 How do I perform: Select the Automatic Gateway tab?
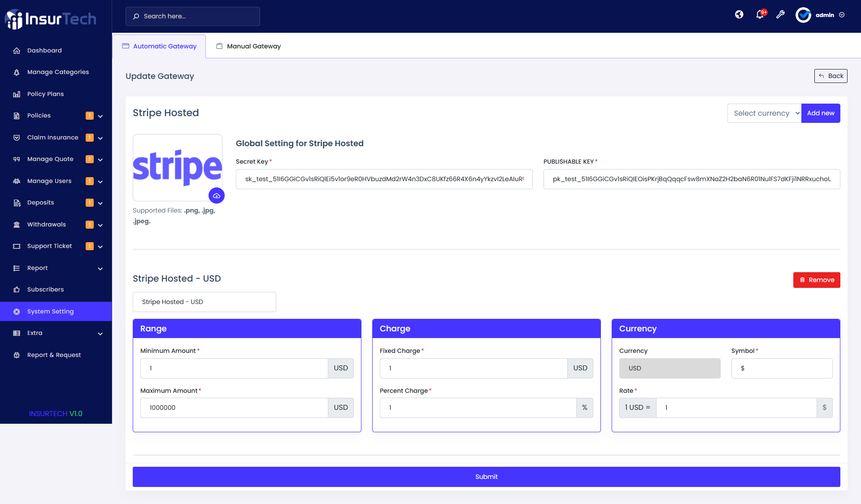[x=159, y=46]
